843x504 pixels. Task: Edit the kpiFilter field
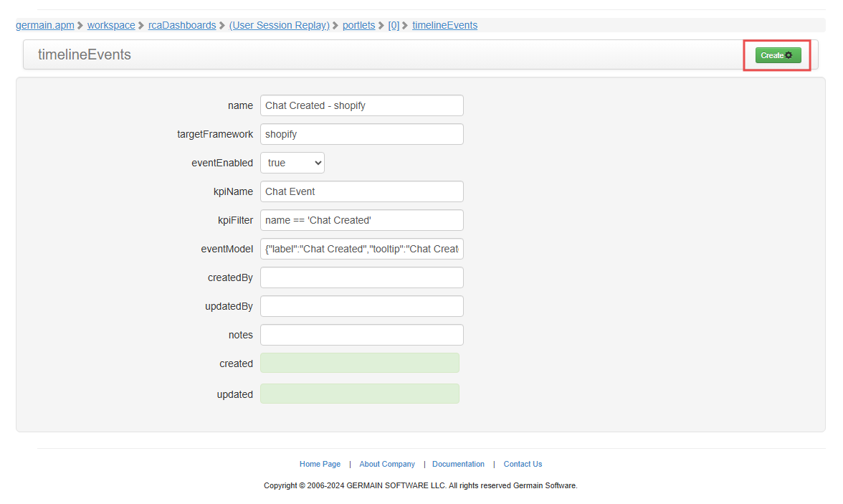coord(361,220)
